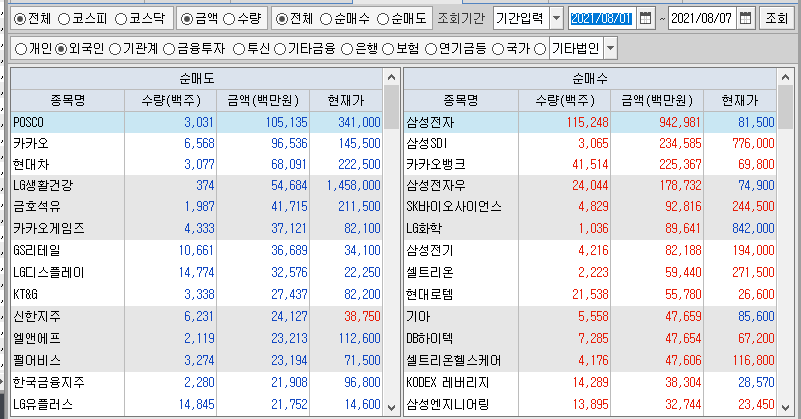Select KODEX 레버리지 row
801x419 pixels.
[x=591, y=382]
